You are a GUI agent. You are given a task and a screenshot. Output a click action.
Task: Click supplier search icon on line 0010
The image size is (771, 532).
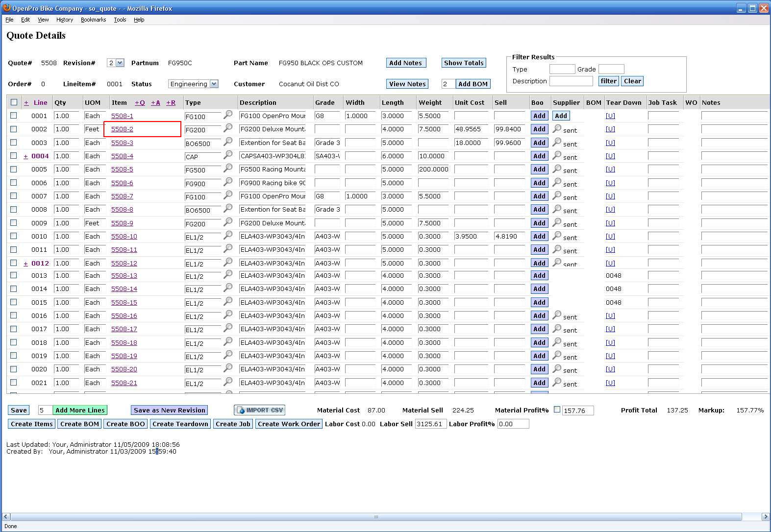(557, 236)
